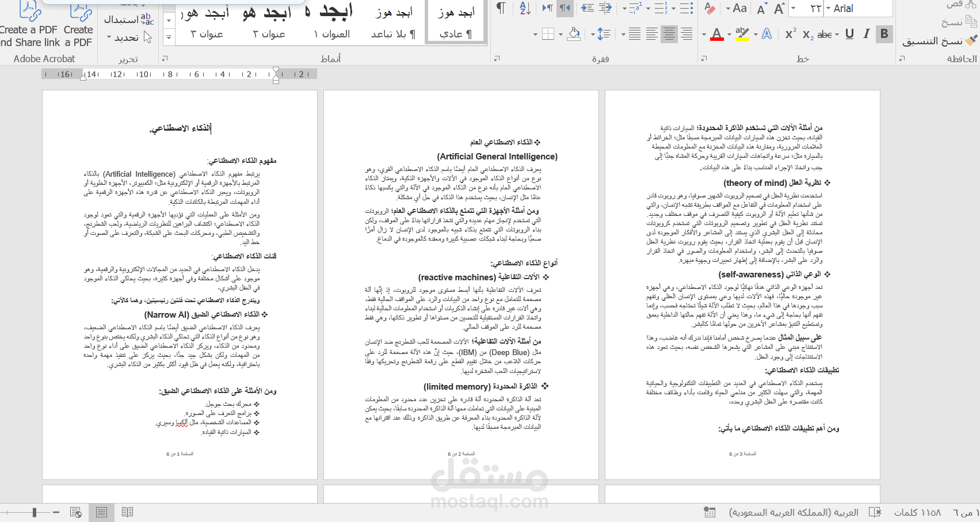Image resolution: width=980 pixels, height=522 pixels.
Task: Switch to Read Mode view
Action: pos(127,512)
